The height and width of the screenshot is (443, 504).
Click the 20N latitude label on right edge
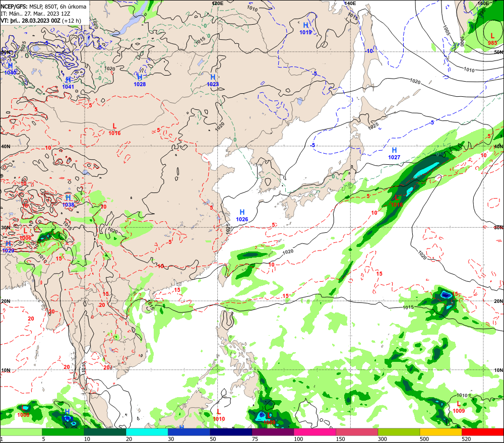(498, 301)
